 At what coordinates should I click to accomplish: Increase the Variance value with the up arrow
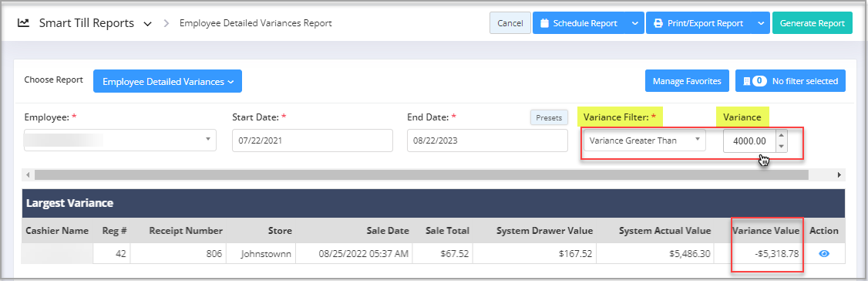point(781,136)
